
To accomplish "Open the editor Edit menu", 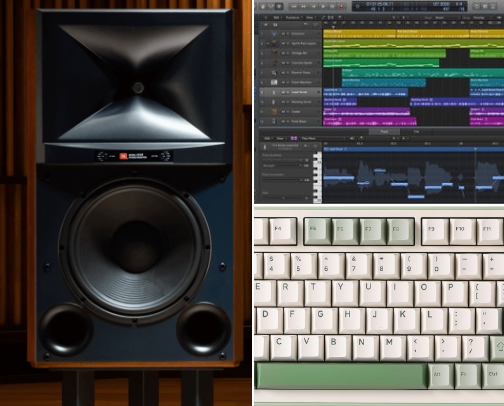I will click(267, 138).
